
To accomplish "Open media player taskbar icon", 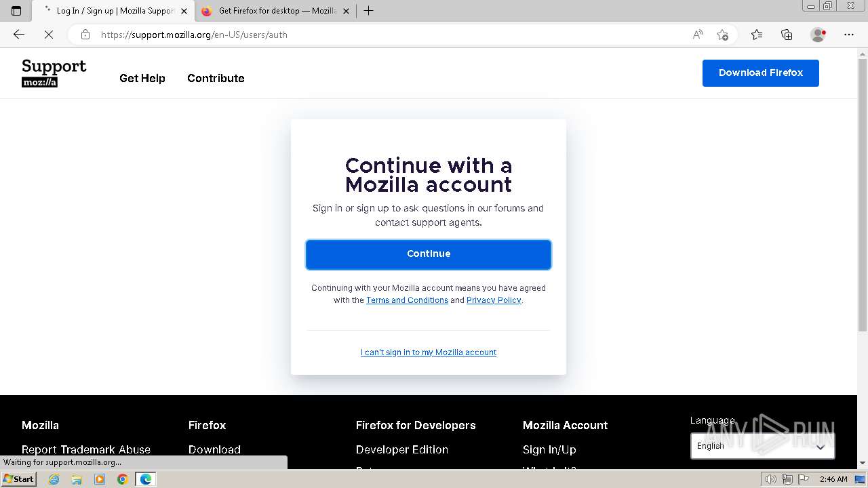I will [100, 479].
